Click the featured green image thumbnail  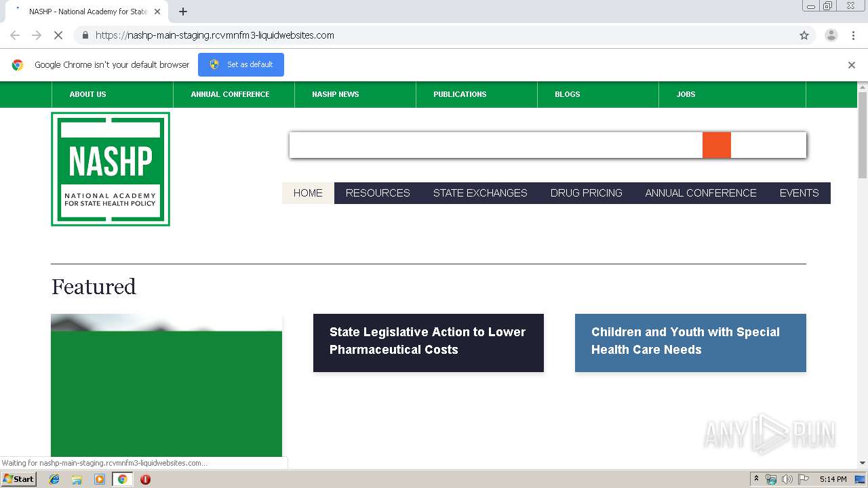166,386
